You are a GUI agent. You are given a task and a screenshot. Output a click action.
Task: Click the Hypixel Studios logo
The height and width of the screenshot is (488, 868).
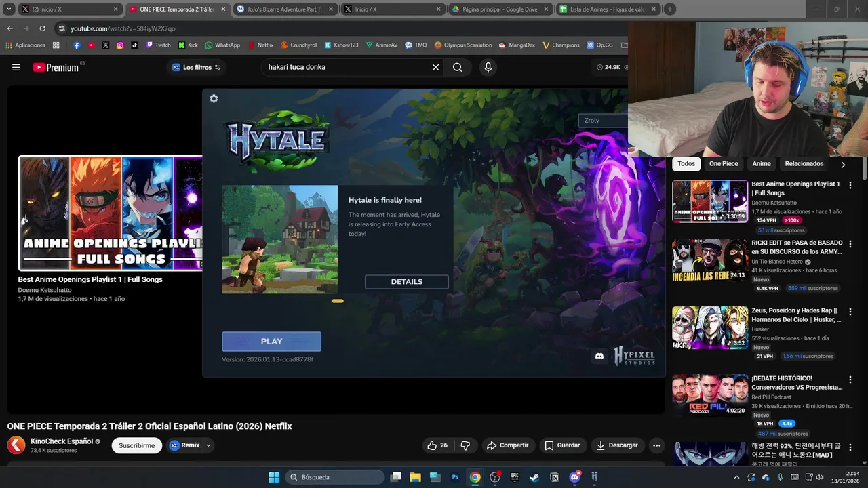pos(635,356)
